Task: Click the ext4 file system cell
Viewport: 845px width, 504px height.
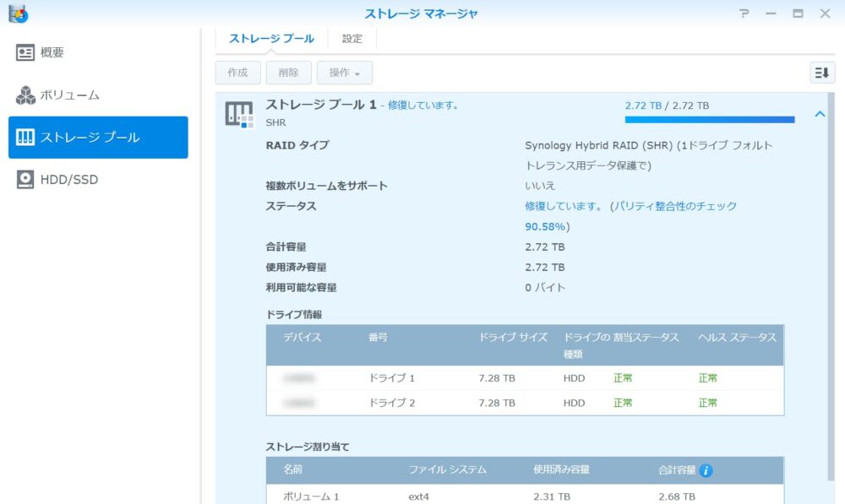Action: pos(419,496)
